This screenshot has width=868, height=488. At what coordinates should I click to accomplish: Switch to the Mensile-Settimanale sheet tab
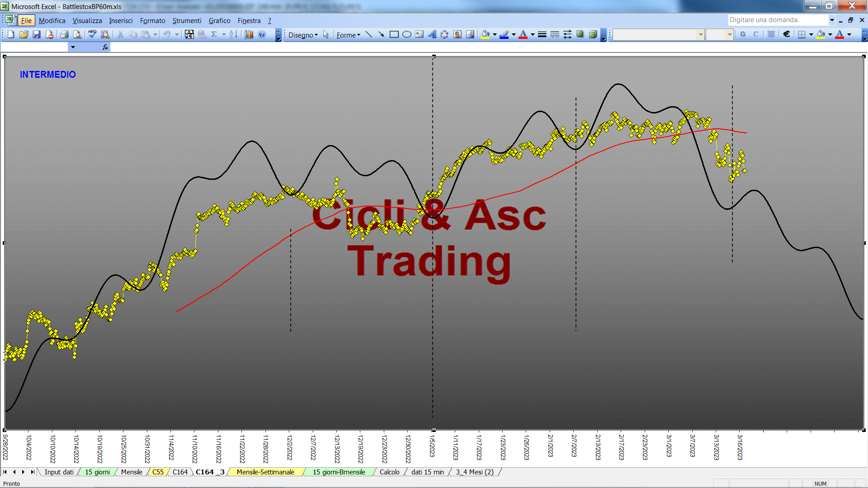(265, 472)
